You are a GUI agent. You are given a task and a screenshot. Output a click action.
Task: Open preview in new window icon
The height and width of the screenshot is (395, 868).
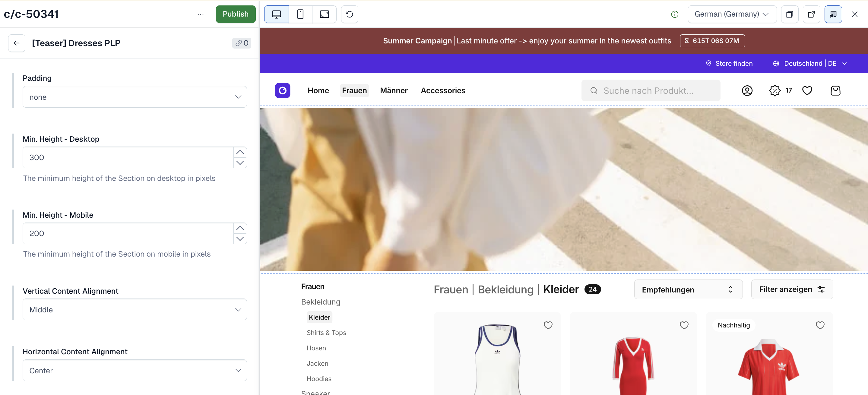coord(811,14)
